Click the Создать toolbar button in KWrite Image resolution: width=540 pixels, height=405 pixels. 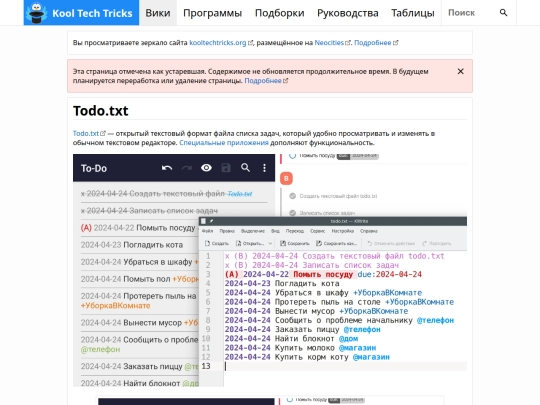pyautogui.click(x=217, y=243)
